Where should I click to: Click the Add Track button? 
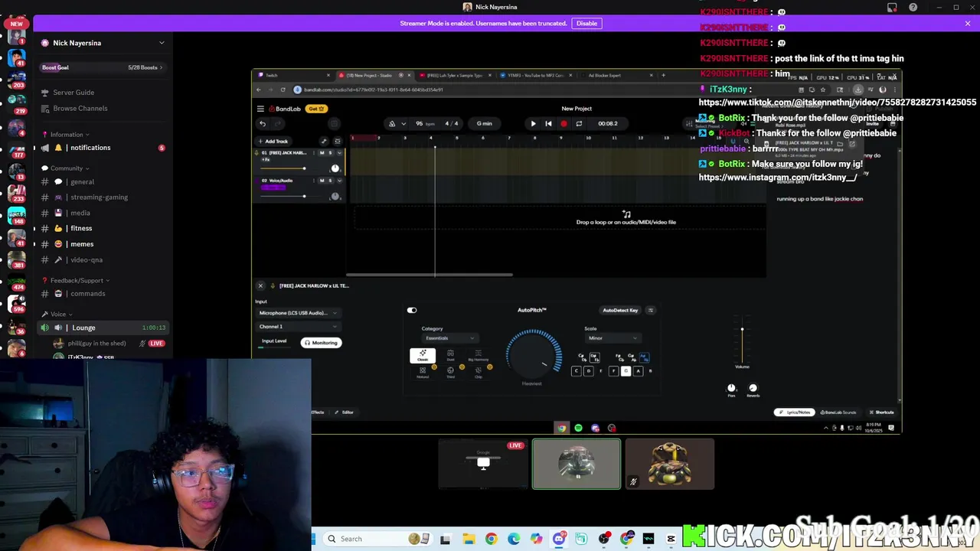[x=273, y=141]
